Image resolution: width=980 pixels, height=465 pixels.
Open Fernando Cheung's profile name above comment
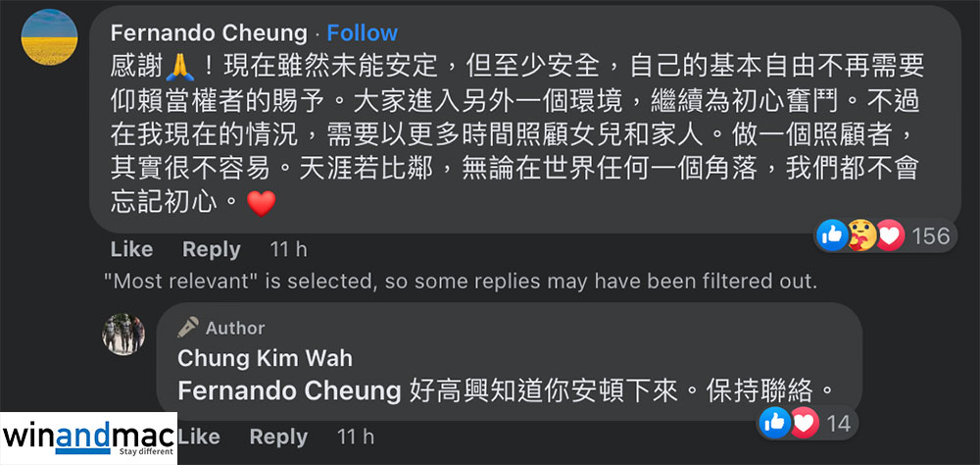209,32
